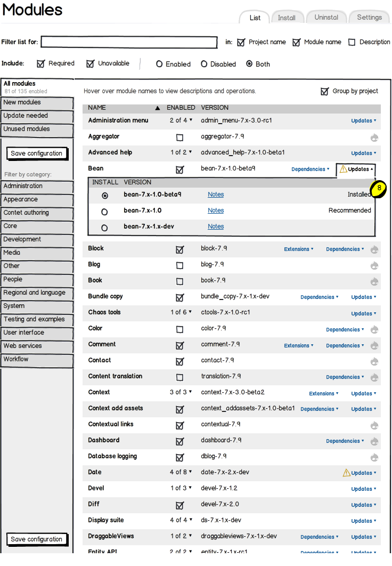392x566 pixels.
Task: Click the warning icon in Date row
Action: (x=346, y=473)
